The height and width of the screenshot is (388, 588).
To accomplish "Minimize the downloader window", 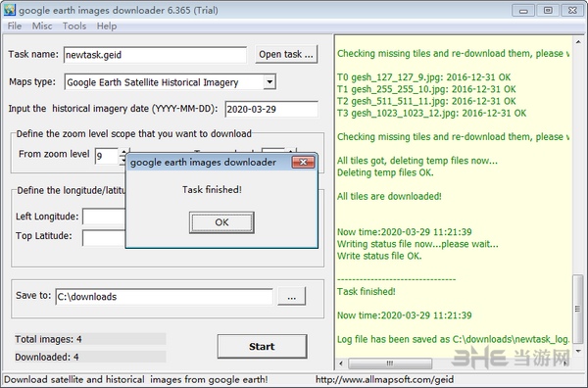I will click(523, 11).
